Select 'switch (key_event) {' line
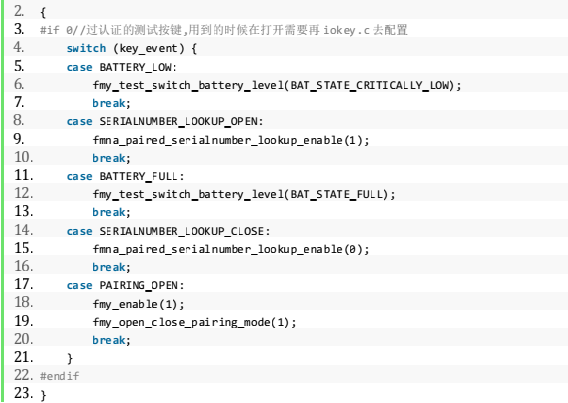Image resolution: width=568 pixels, height=403 pixels. click(132, 49)
